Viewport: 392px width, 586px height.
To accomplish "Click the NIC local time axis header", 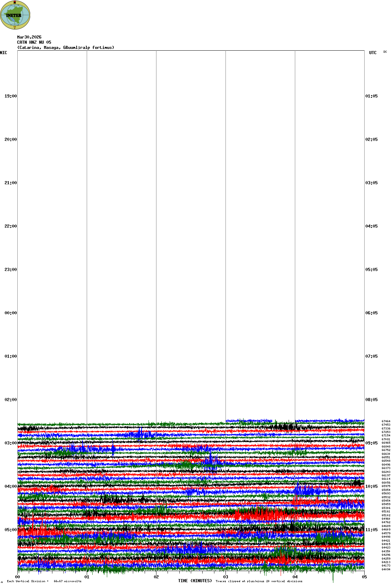I will [x=3, y=53].
